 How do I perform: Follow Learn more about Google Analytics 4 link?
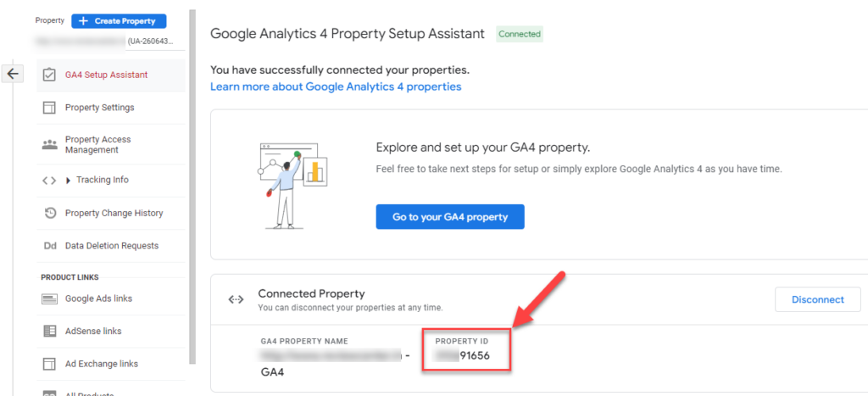[x=336, y=86]
